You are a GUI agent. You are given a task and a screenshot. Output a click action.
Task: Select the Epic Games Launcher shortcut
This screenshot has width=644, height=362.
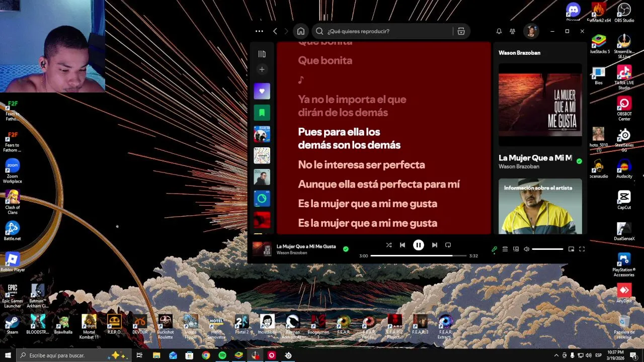[x=13, y=296]
